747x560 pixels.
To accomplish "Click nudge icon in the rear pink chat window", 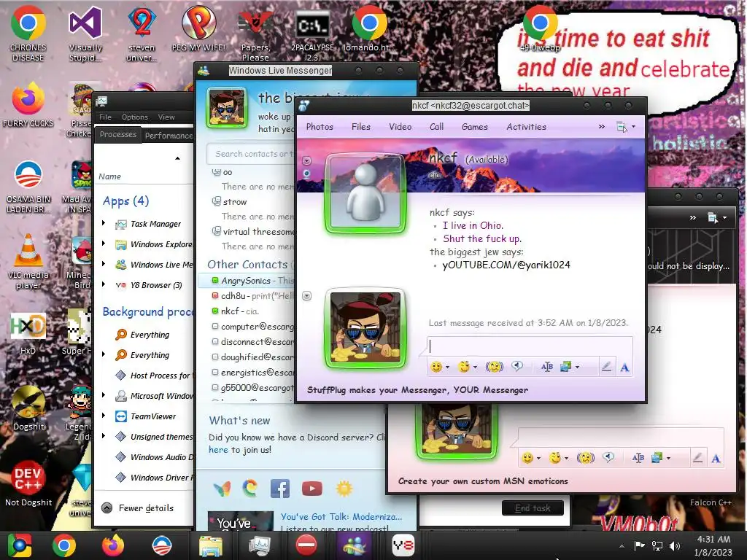I will 586,458.
